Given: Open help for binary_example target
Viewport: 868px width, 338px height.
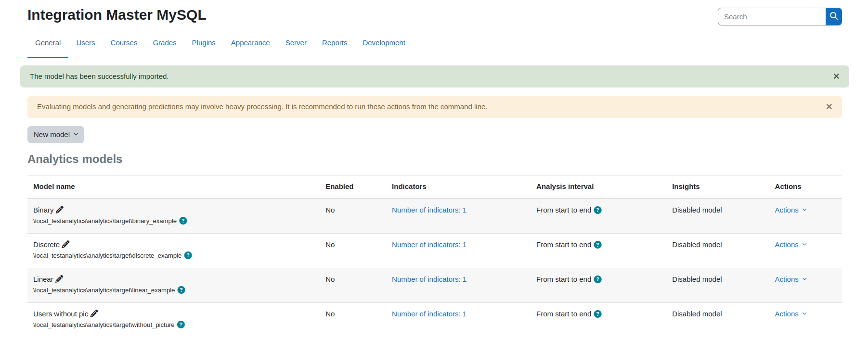Looking at the screenshot, I should point(183,221).
